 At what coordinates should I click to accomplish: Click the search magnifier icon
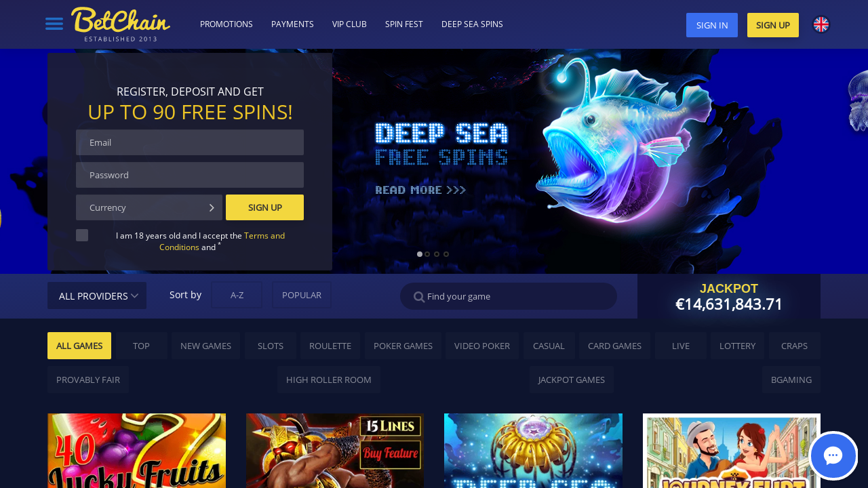pos(419,297)
